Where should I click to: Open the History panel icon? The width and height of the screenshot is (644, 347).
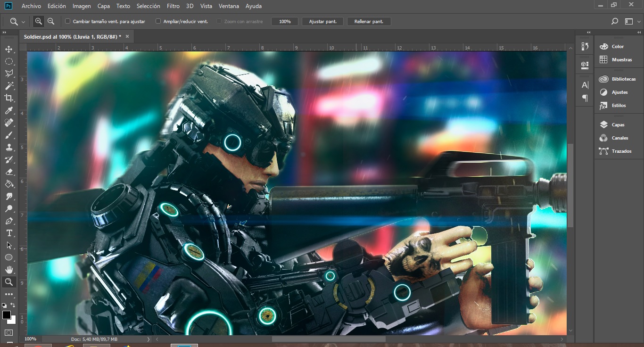pos(585,46)
